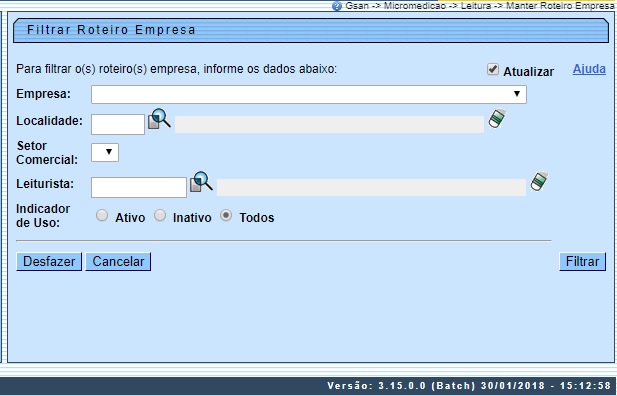Select the Todos radio button

[x=226, y=215]
